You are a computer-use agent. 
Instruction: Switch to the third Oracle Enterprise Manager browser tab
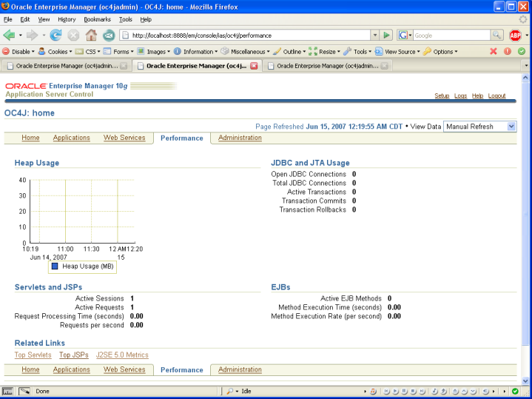pos(327,66)
